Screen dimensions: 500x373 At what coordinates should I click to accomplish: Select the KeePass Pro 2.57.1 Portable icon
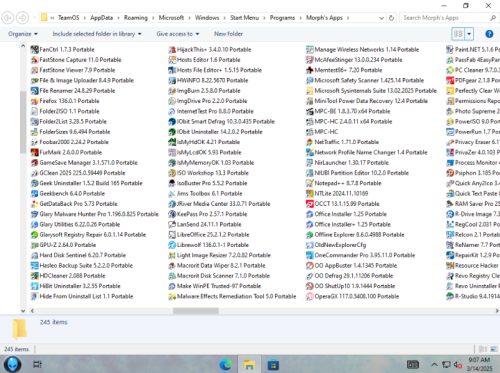coord(172,214)
